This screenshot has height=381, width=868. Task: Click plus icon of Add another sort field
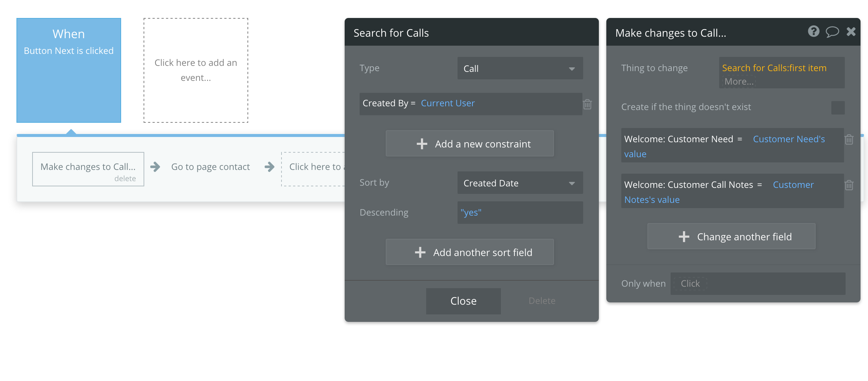click(420, 253)
